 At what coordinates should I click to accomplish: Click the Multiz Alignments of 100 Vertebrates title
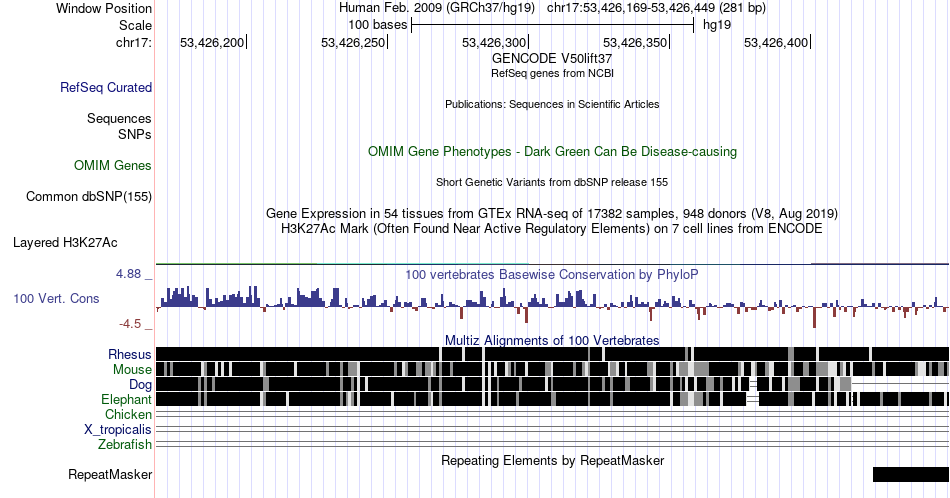click(x=552, y=340)
